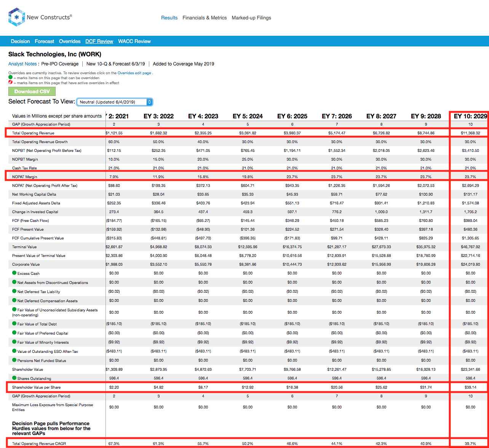Click green dot for Outstanding ESO After-Tax value

coord(14,351)
